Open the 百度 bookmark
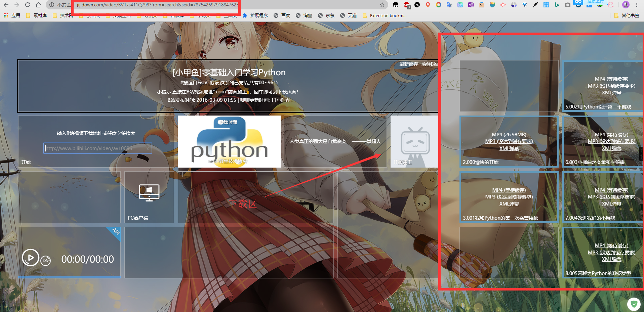The image size is (644, 312). coord(282,15)
